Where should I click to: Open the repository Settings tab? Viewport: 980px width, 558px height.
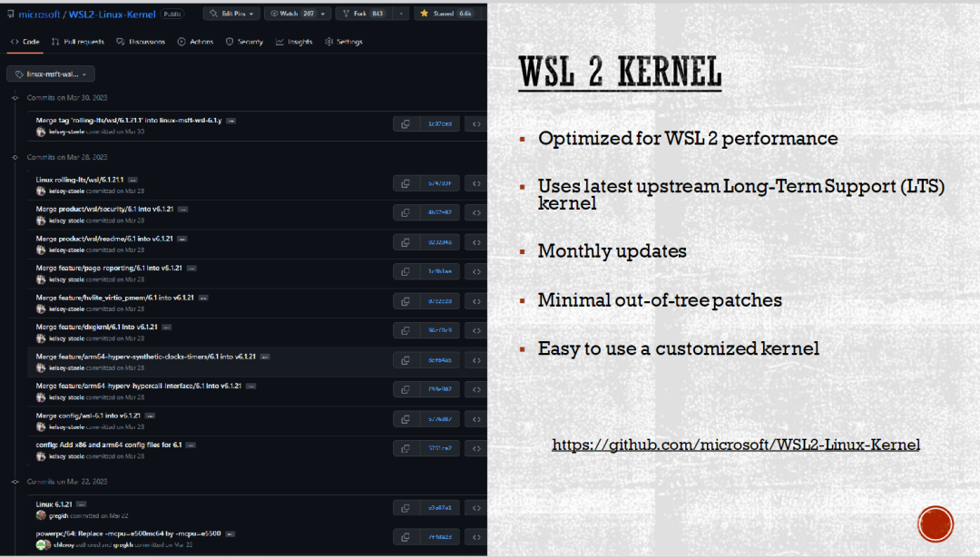click(344, 42)
